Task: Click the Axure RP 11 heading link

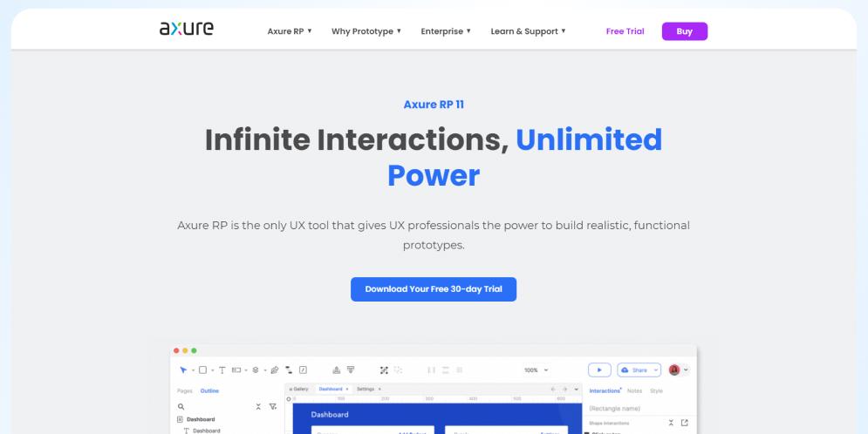Action: [434, 105]
